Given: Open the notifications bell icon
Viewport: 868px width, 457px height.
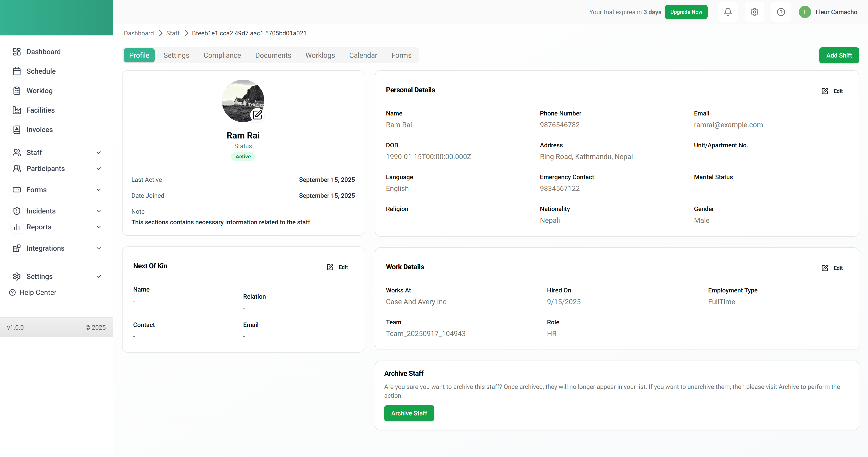Looking at the screenshot, I should click(728, 12).
